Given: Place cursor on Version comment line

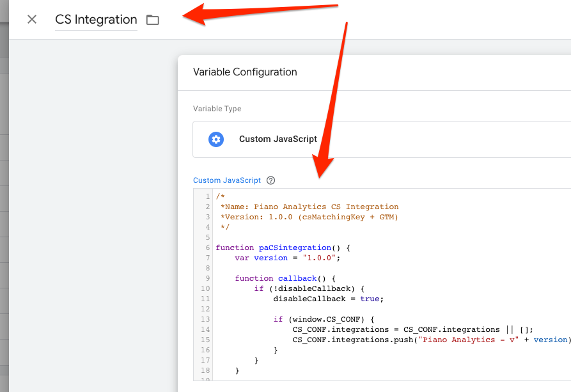Looking at the screenshot, I should point(309,217).
